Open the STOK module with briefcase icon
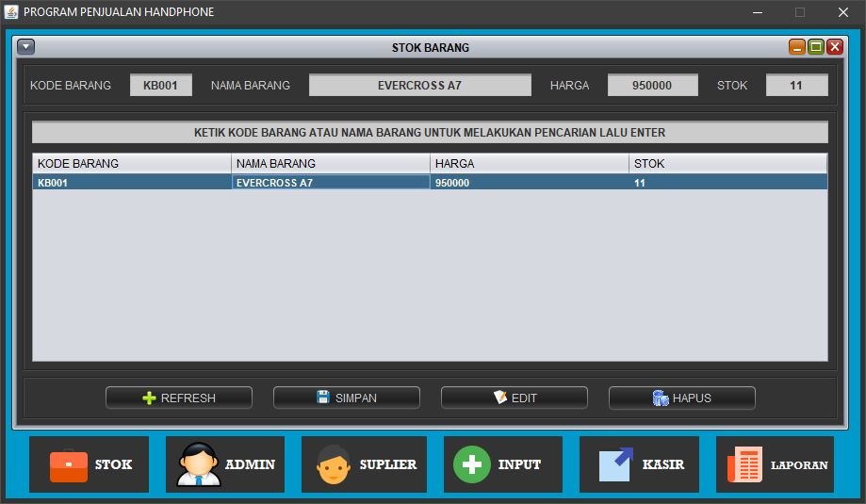866x504 pixels. [x=89, y=464]
